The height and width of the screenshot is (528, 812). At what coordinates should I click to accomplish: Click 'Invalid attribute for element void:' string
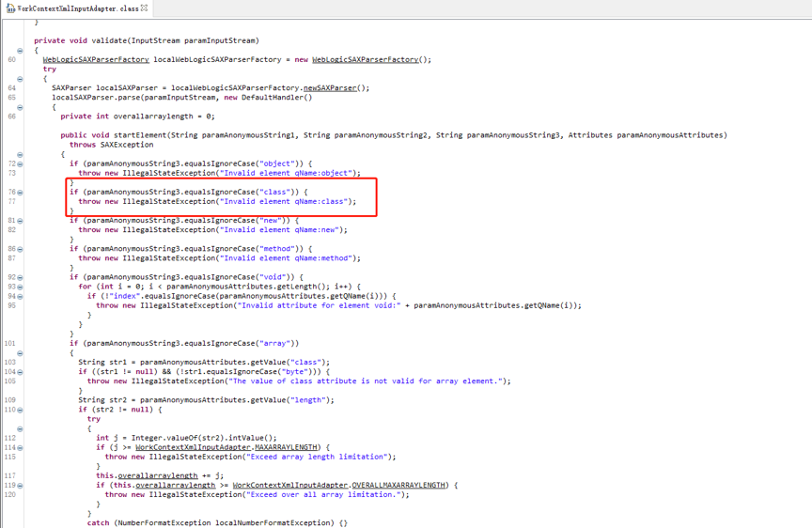pyautogui.click(x=319, y=305)
